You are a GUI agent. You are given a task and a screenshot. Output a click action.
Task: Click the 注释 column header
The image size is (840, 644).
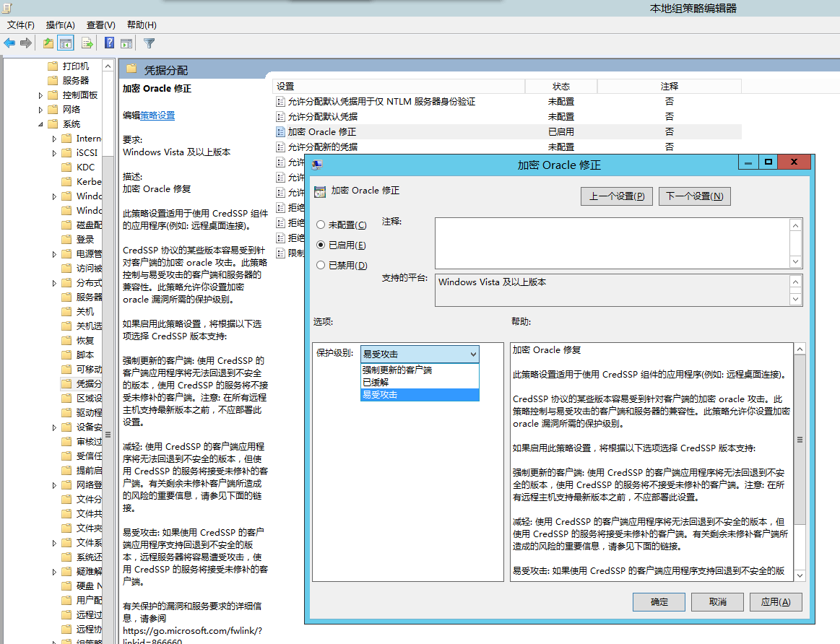click(x=669, y=86)
